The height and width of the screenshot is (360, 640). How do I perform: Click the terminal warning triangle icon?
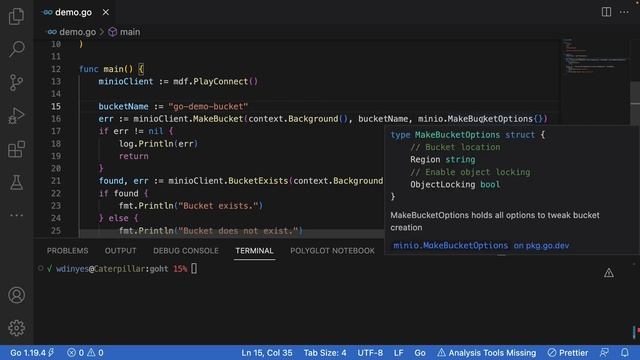pos(609,273)
